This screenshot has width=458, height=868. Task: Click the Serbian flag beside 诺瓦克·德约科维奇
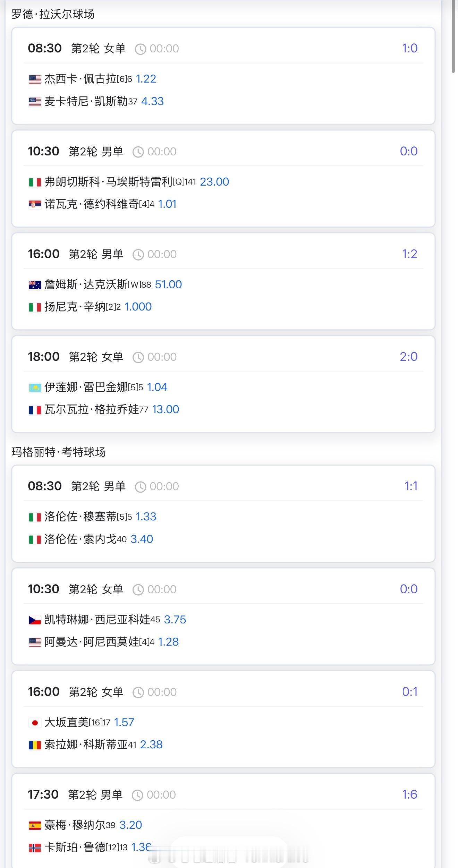pyautogui.click(x=35, y=205)
